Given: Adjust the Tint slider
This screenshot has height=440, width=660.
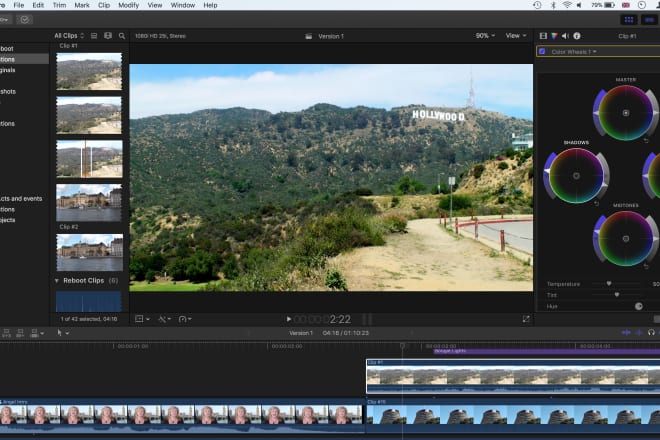Looking at the screenshot, I should (617, 295).
